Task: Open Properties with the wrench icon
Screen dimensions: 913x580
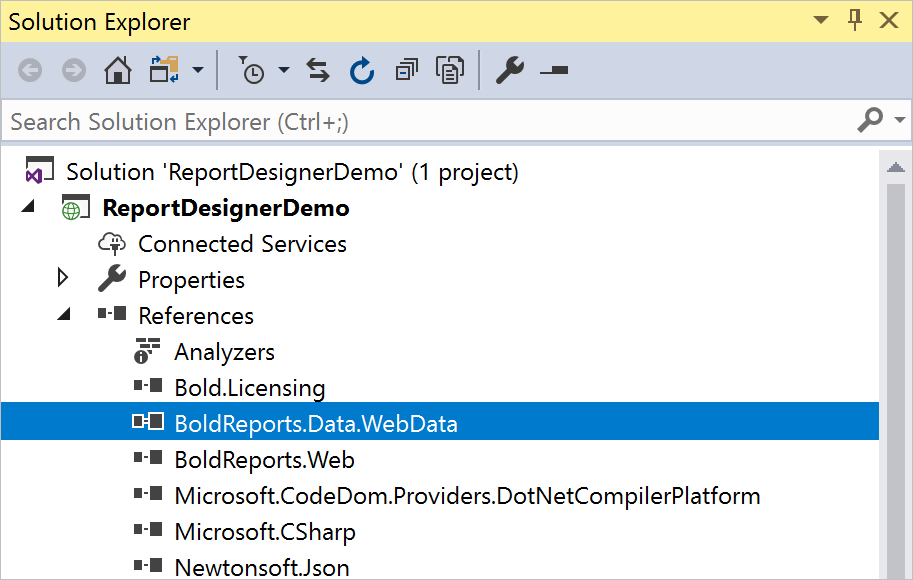Action: click(x=510, y=70)
